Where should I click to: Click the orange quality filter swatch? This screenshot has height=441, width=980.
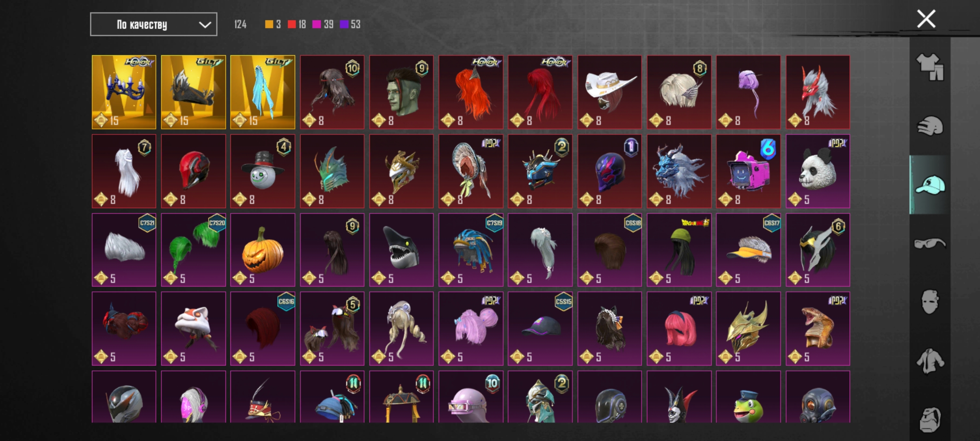pyautogui.click(x=269, y=24)
